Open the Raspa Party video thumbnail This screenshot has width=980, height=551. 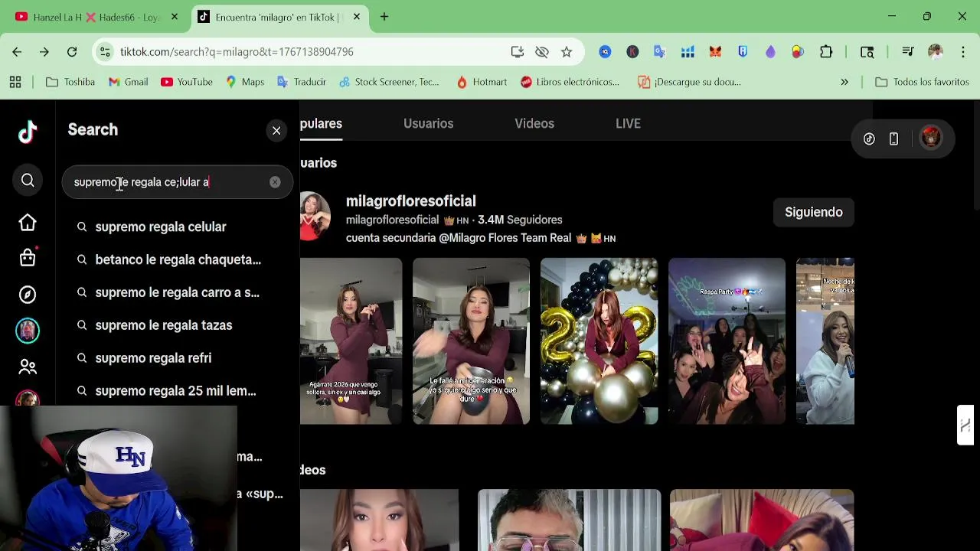click(727, 341)
